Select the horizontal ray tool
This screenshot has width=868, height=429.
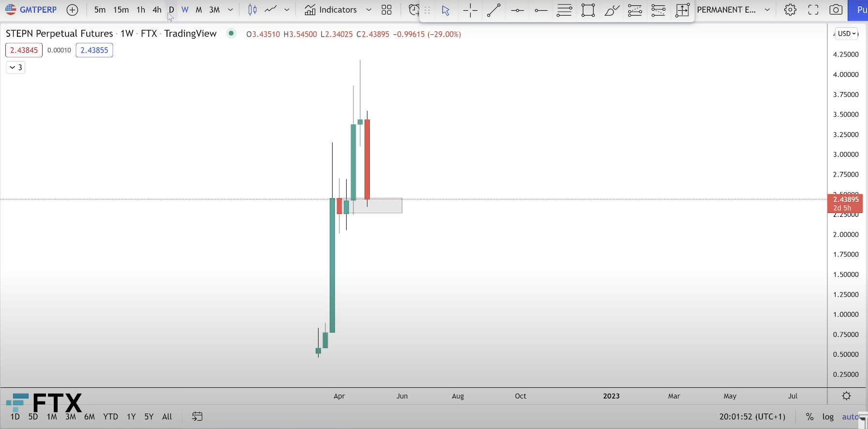pos(541,10)
